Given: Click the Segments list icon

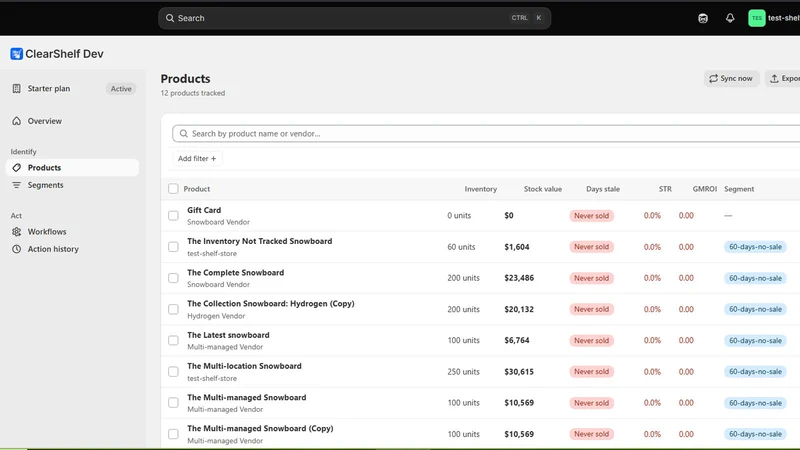Looking at the screenshot, I should point(16,185).
